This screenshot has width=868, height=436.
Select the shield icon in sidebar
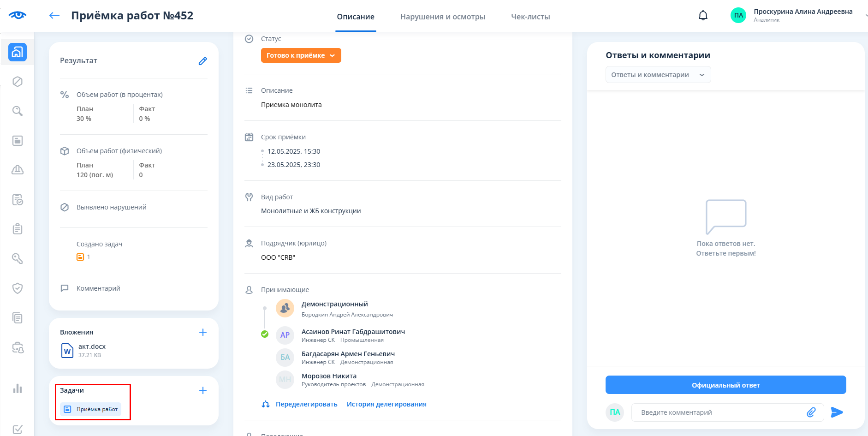(x=18, y=288)
